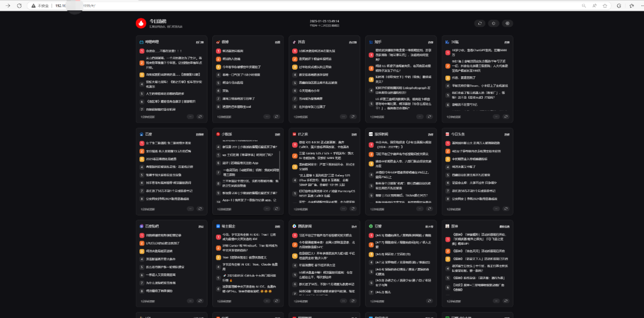The image size is (644, 318).
Task: Refresh all lists with the header refresh button
Action: coord(479,23)
